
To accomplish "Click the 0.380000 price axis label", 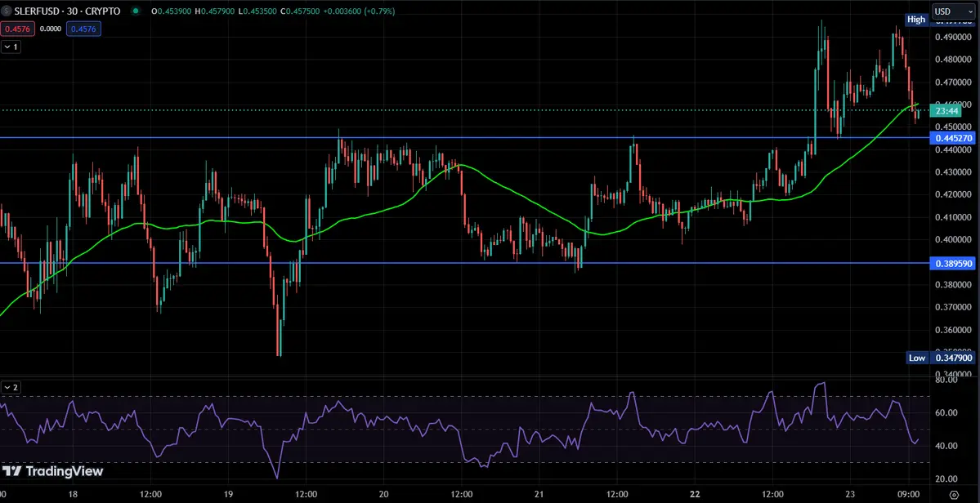I will click(952, 285).
